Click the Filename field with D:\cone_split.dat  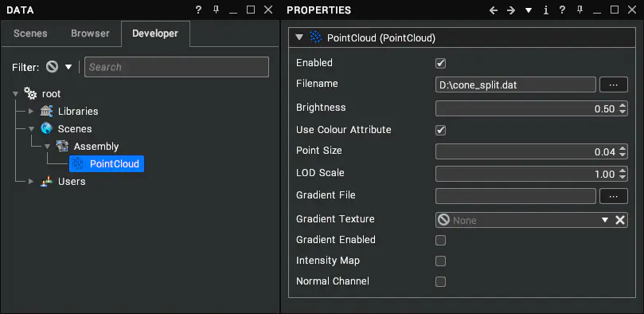516,84
